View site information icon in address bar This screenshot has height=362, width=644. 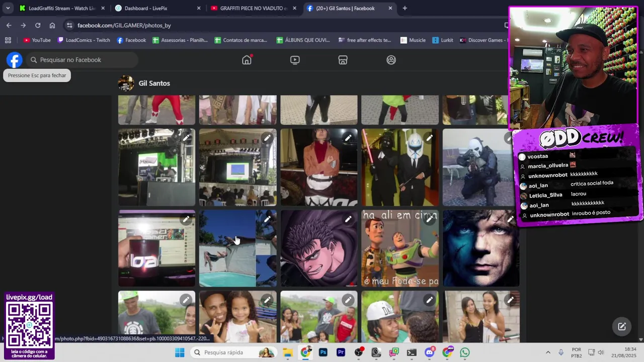point(69,25)
